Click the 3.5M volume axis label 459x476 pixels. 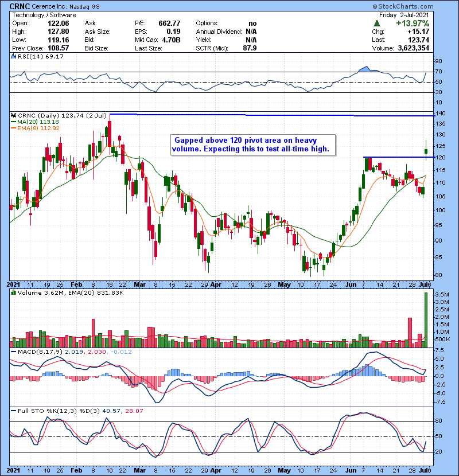[x=442, y=295]
